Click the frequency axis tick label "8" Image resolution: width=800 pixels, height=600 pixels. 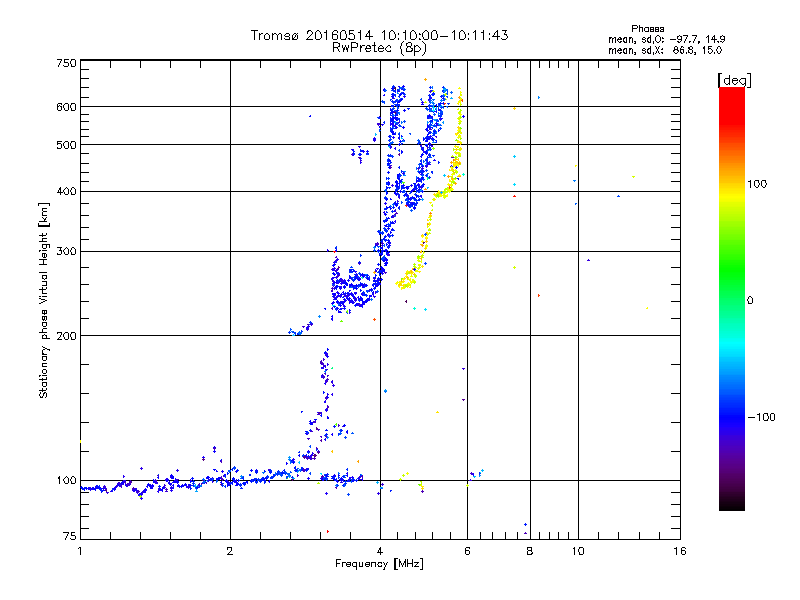coord(530,551)
